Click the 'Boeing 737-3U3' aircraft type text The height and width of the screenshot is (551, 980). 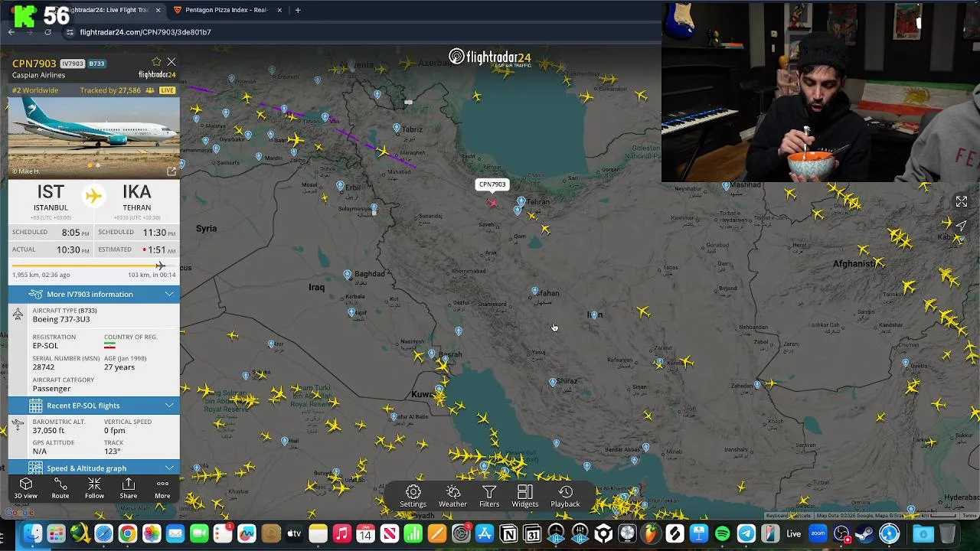61,319
